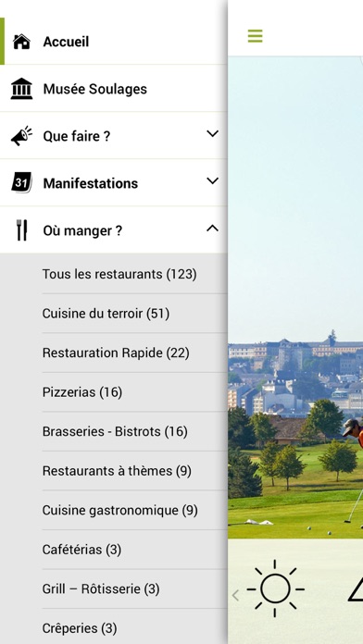Viewport: 363px width, 644px height.
Task: Open the green hamburger menu icon
Action: (x=255, y=36)
